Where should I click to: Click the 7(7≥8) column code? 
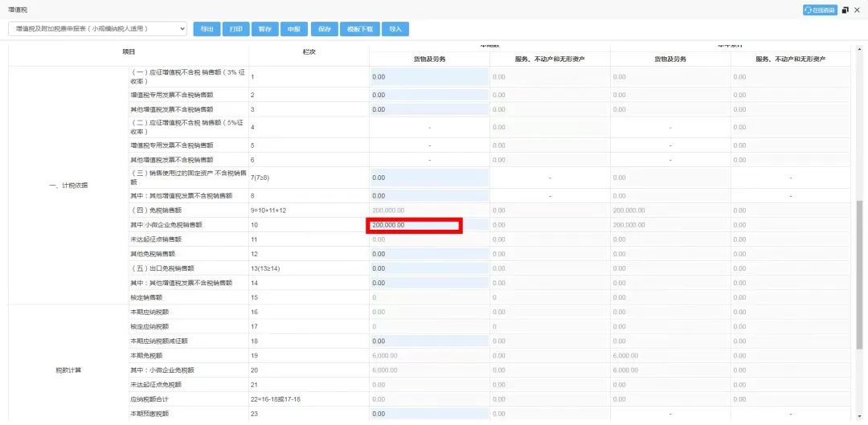pos(262,178)
